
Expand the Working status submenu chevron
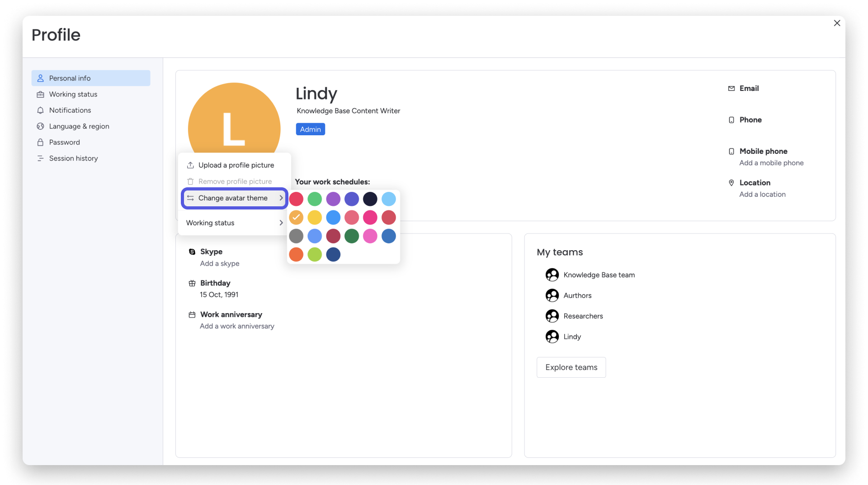click(x=281, y=223)
